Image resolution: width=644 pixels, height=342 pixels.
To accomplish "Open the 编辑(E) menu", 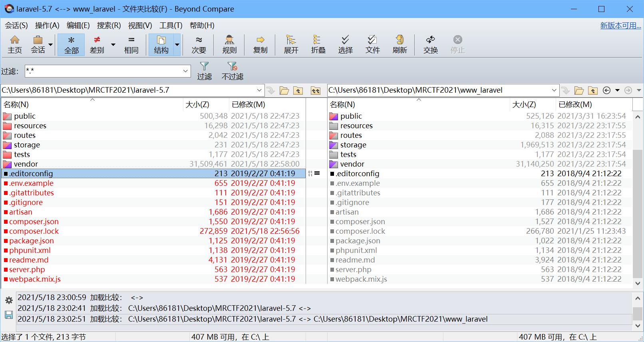I will tap(78, 26).
